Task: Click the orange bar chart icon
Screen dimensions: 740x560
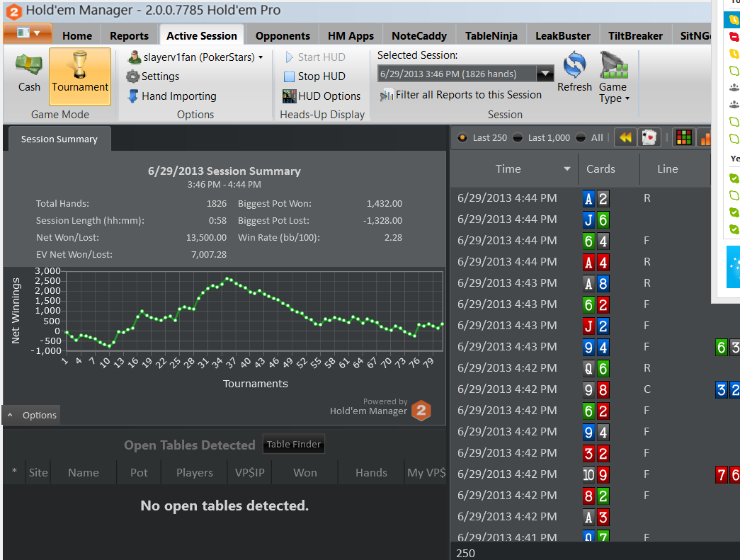Action: [x=705, y=138]
